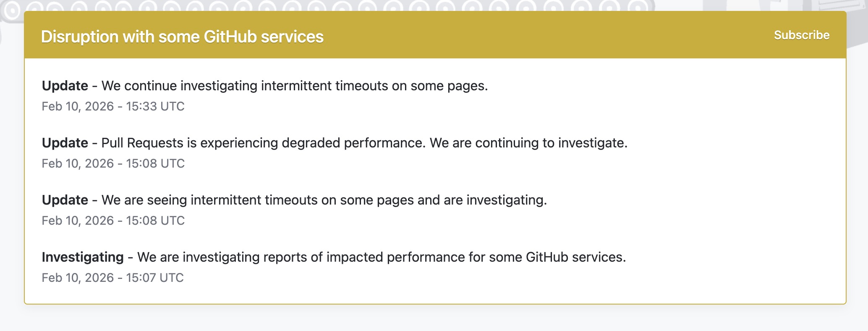Click the "Disruption with some GitHub services" title
This screenshot has width=868, height=331.
click(x=182, y=37)
